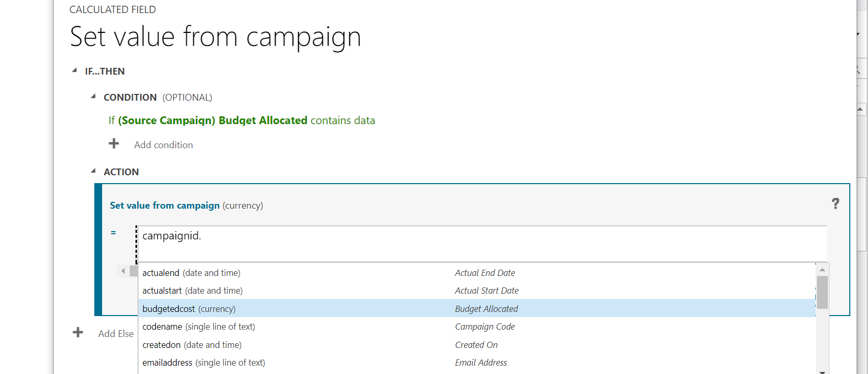Click the Add condition link
Image resolution: width=868 pixels, height=374 pixels.
pos(163,145)
